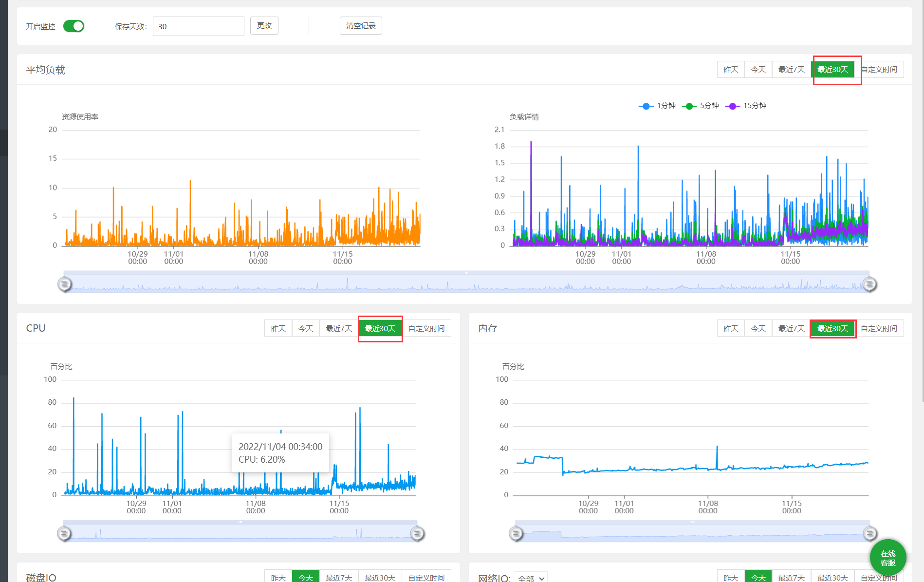
Task: Click the 负载详情 chart label
Action: tap(524, 117)
